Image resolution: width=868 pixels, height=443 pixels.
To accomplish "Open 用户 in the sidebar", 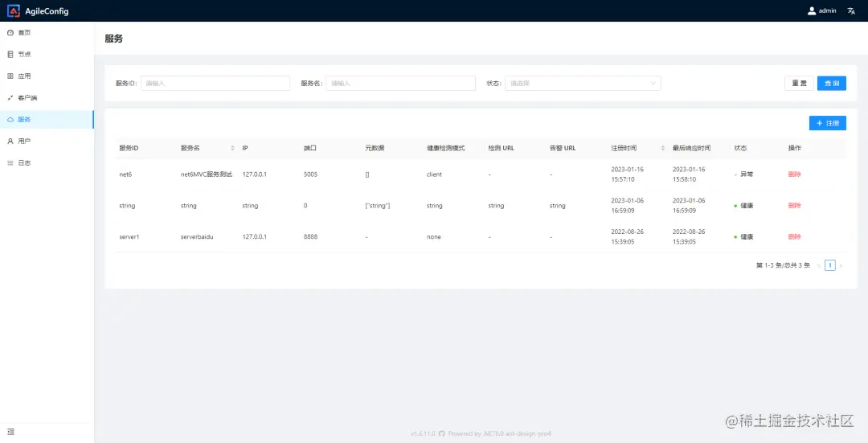I will pyautogui.click(x=47, y=142).
